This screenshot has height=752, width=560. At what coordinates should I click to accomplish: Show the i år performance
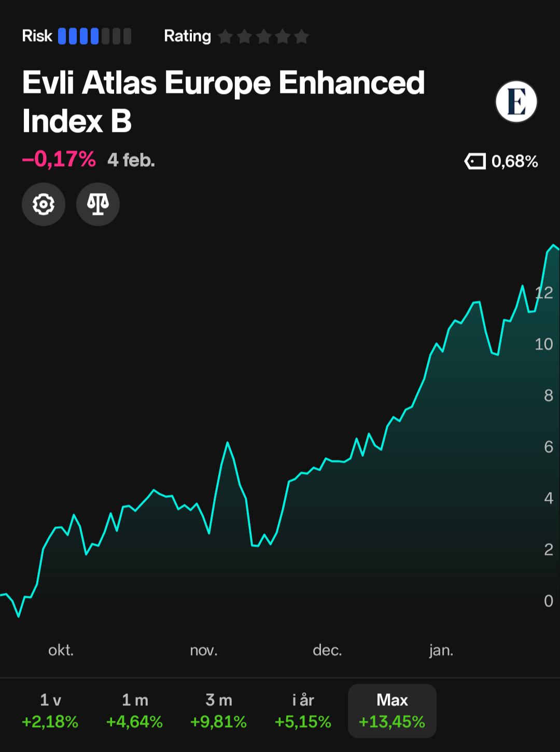point(303,711)
